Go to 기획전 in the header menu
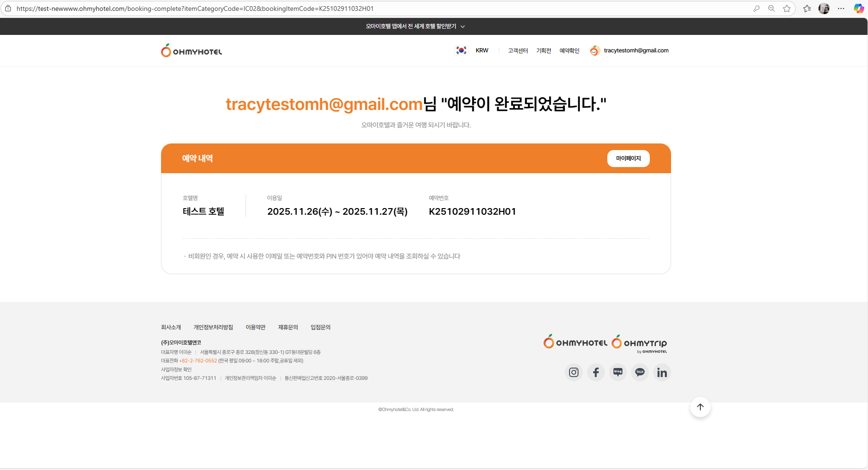 tap(544, 50)
